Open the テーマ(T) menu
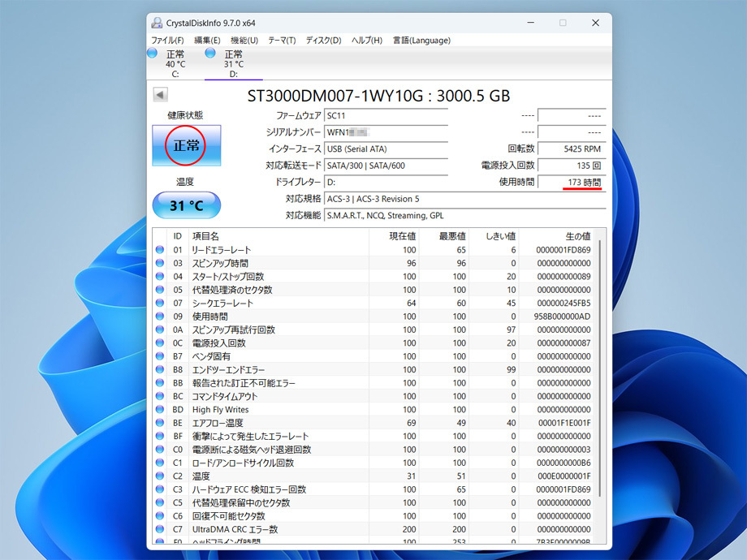This screenshot has height=560, width=747. pyautogui.click(x=282, y=41)
